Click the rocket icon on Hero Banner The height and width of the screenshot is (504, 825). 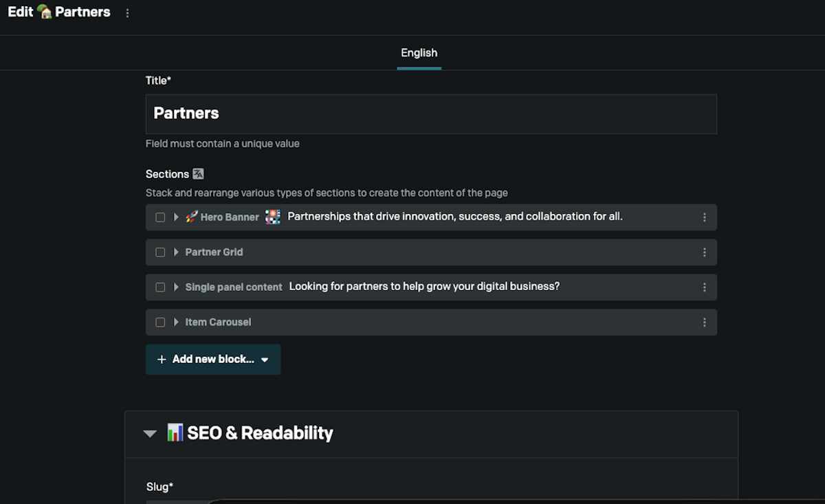tap(191, 217)
